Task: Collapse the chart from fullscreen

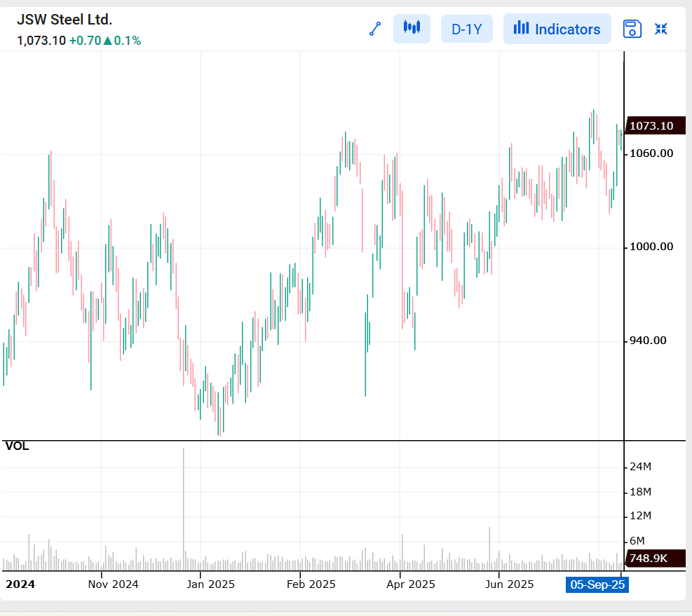Action: [660, 29]
